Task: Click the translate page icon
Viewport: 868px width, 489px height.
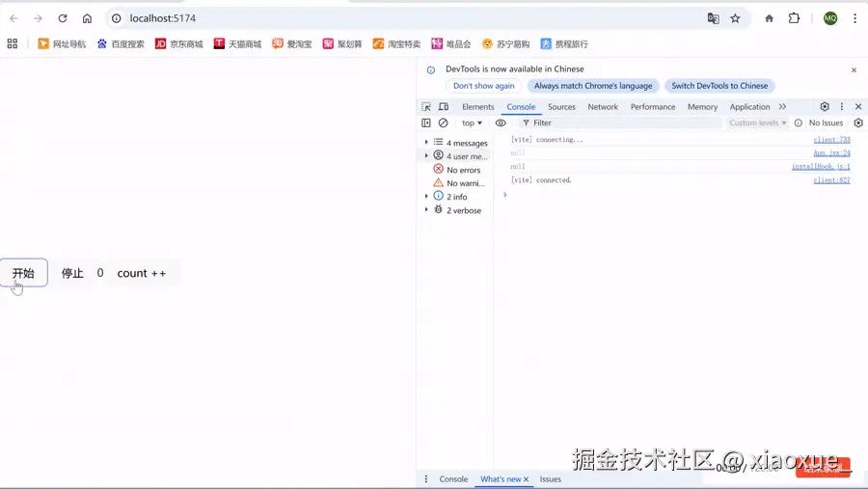Action: [x=713, y=18]
